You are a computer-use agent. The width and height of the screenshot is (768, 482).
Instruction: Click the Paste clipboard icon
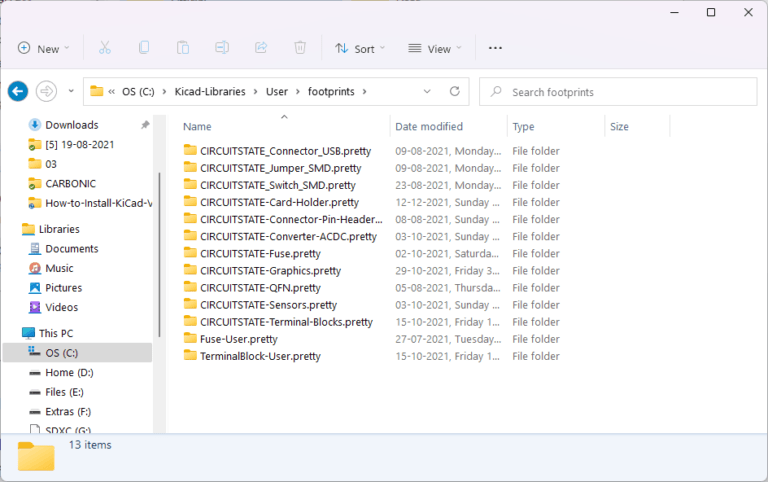pos(183,48)
